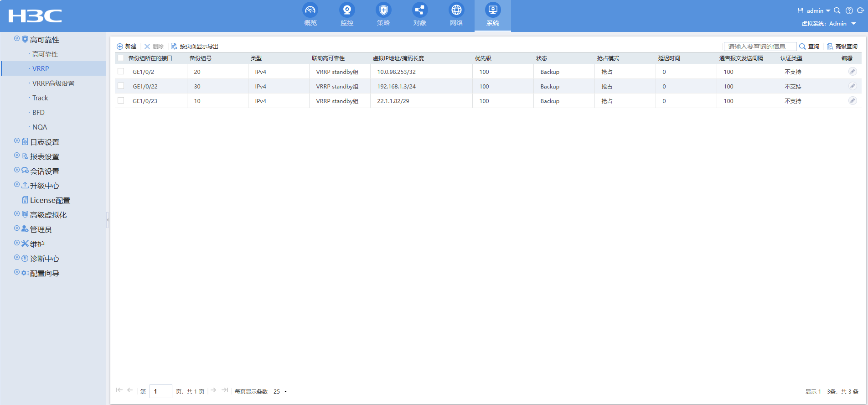Open the 对象 objects icon
Image resolution: width=868 pixels, height=405 pixels.
point(420,10)
